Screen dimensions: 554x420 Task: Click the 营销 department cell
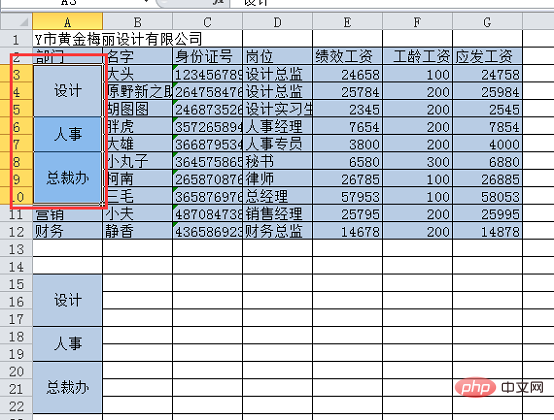[67, 214]
